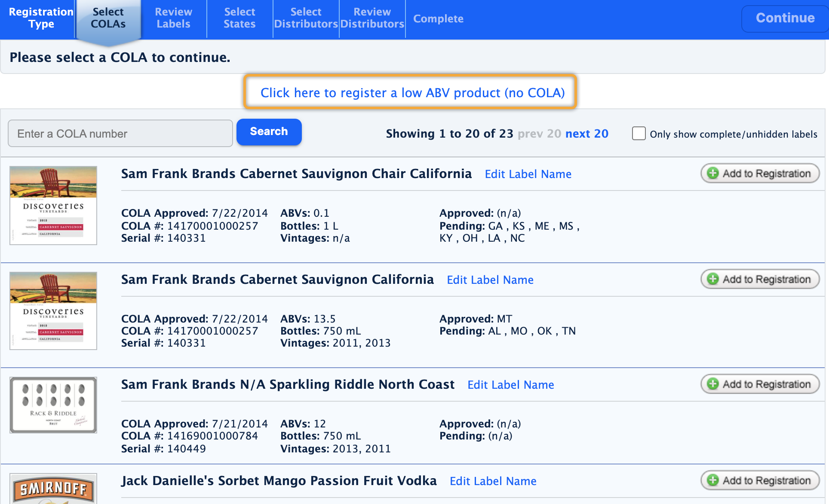This screenshot has height=504, width=829.
Task: Go to next 20 results
Action: (x=586, y=134)
